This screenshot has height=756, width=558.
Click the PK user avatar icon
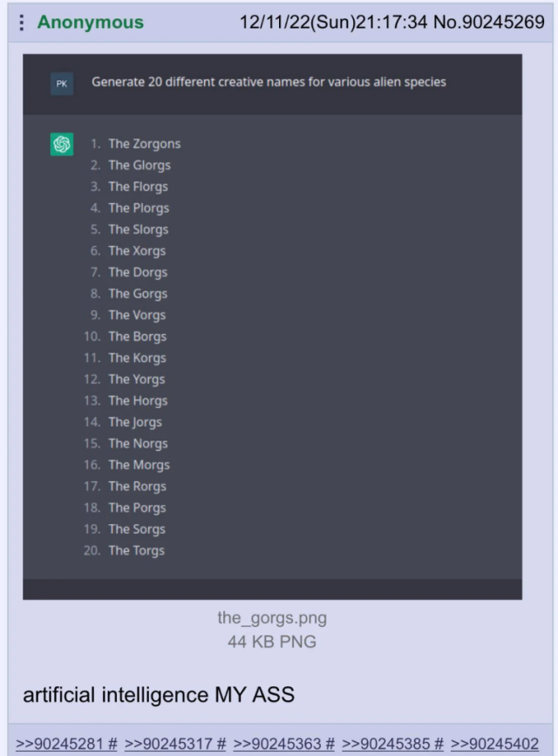tap(62, 84)
